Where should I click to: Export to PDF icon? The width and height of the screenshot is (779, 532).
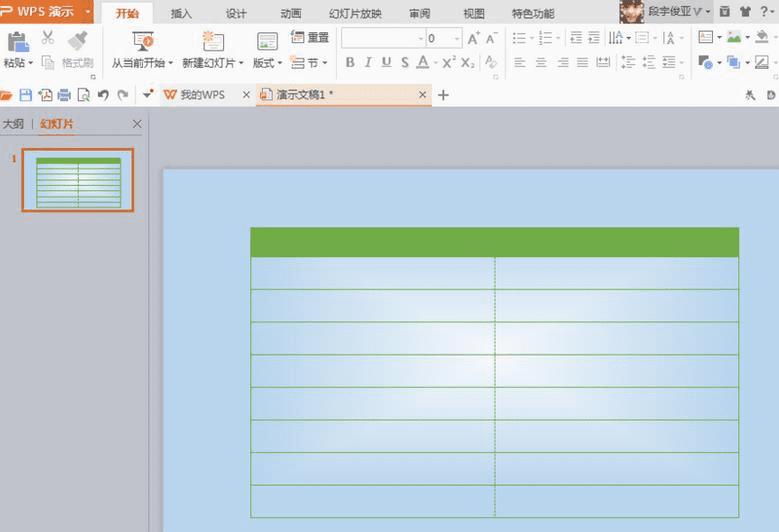pos(45,95)
